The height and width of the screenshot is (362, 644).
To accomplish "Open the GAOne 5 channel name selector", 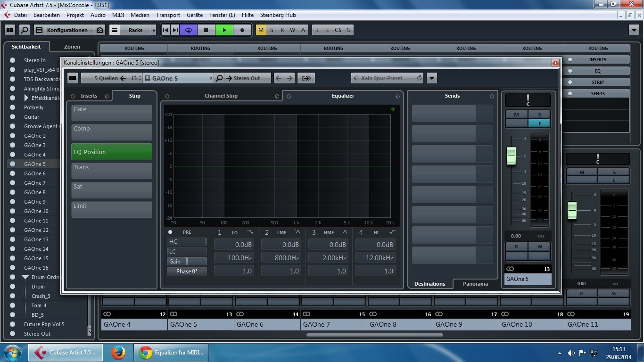I will (178, 78).
